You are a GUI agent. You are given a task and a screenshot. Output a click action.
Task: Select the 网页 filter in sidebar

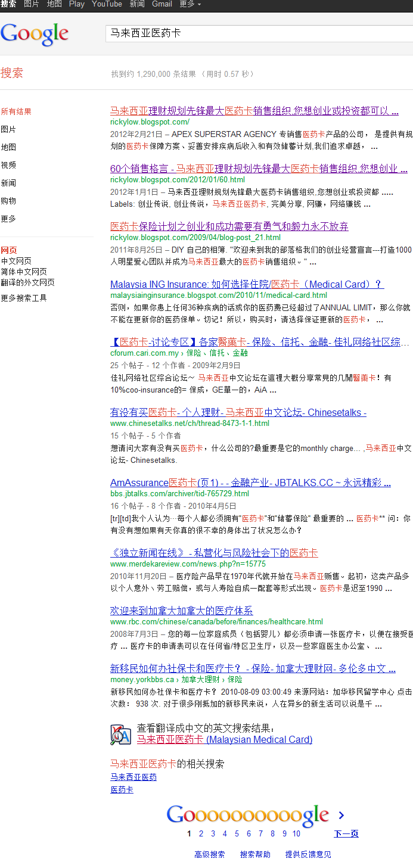(x=9, y=251)
